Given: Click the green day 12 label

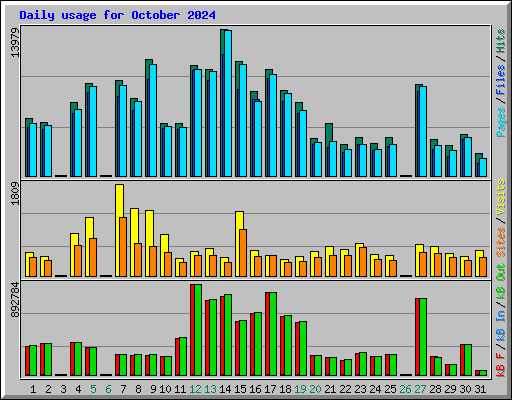Looking at the screenshot, I should point(195,389).
